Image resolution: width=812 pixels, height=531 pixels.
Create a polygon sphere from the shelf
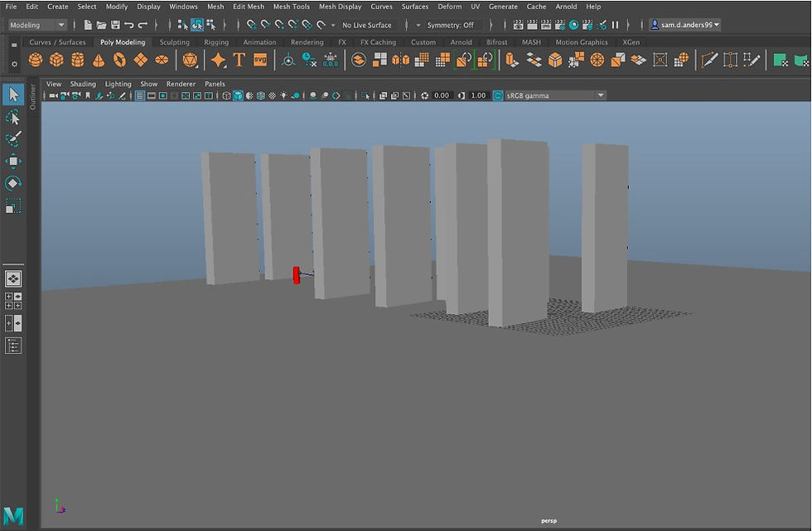click(x=36, y=60)
